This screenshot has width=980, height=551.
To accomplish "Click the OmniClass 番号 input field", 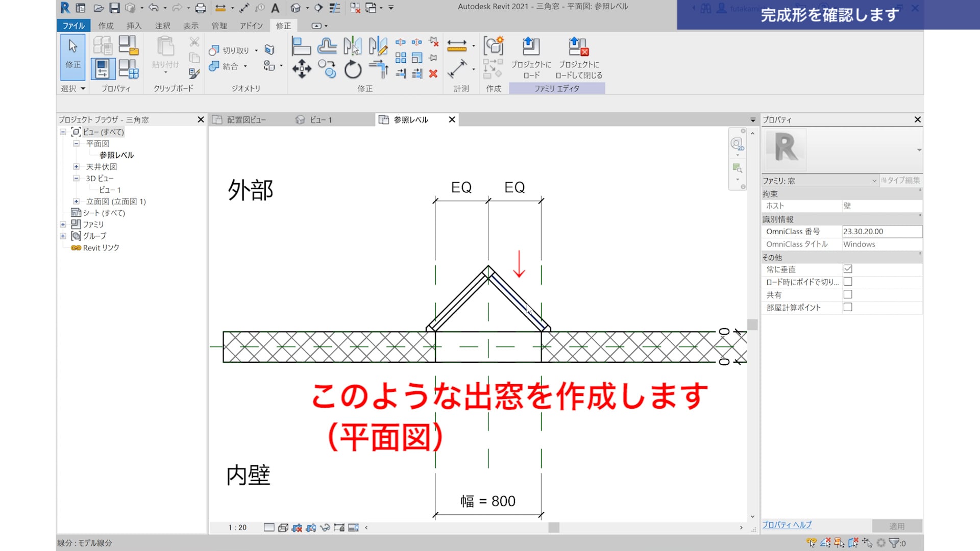I will pyautogui.click(x=881, y=232).
